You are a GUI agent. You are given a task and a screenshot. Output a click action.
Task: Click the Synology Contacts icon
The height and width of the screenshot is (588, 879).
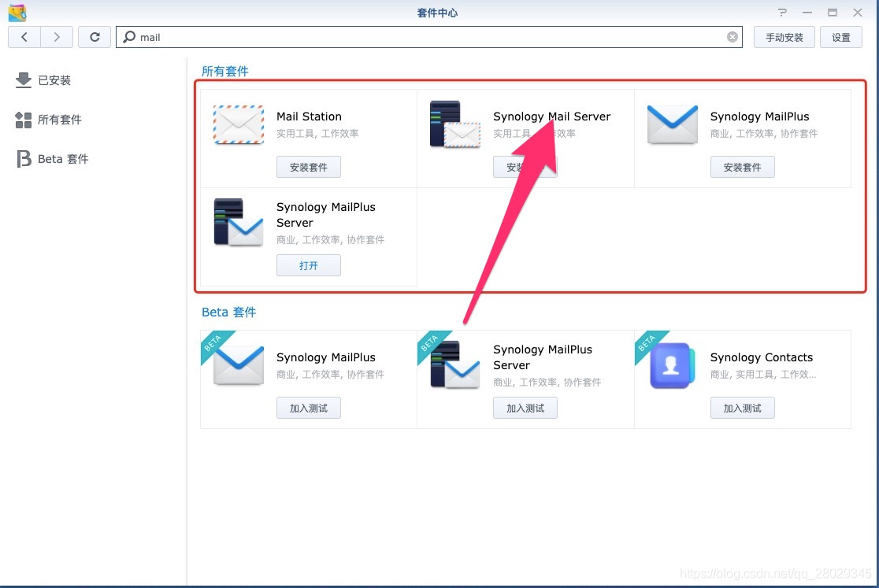point(672,365)
